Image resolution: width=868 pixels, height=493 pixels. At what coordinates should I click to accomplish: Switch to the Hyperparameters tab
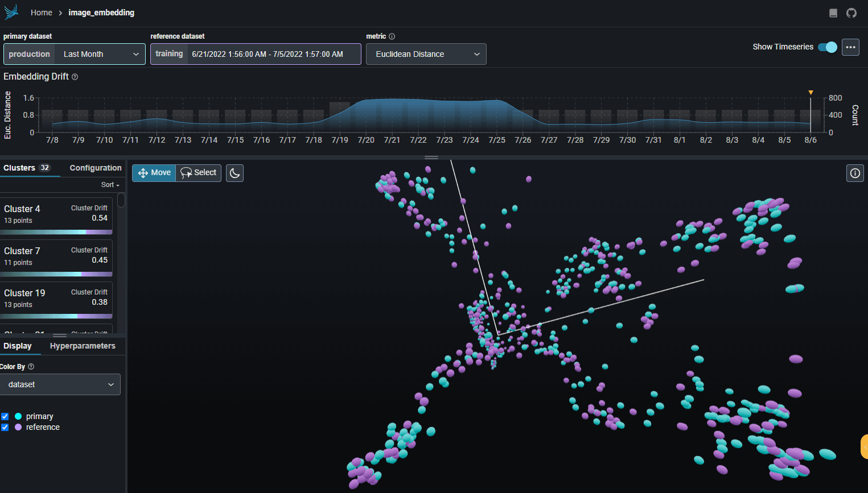click(83, 346)
